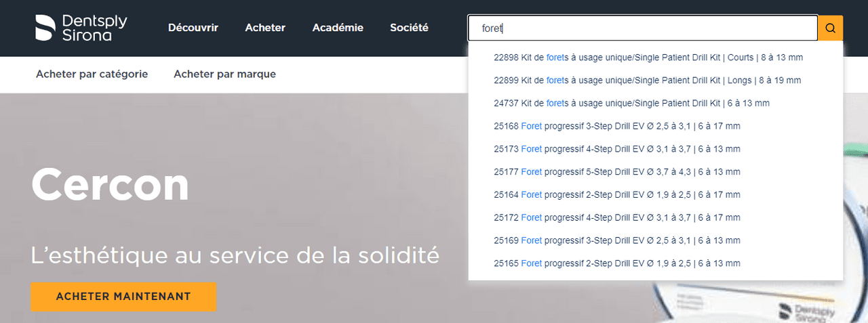Select suggestion 22899 drill kit Longs
Image resolution: width=868 pixels, height=323 pixels.
(x=648, y=81)
